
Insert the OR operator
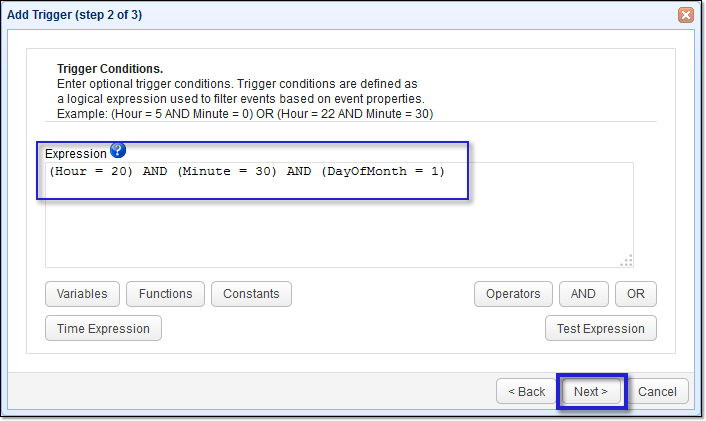(635, 294)
